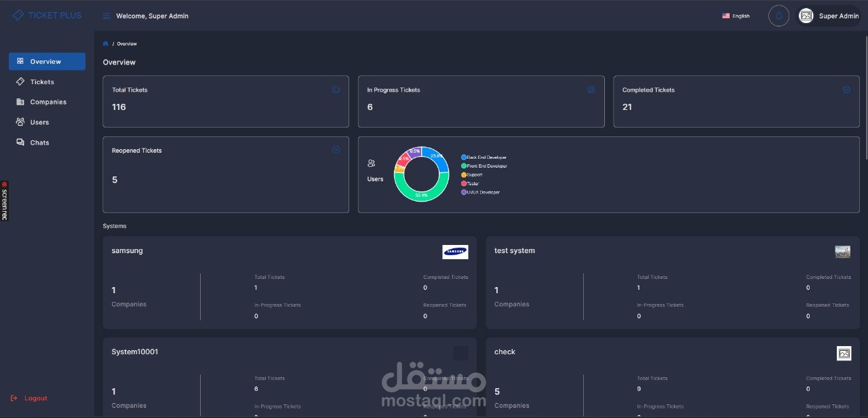868x418 pixels.
Task: Open the Users menu item
Action: tap(47, 122)
